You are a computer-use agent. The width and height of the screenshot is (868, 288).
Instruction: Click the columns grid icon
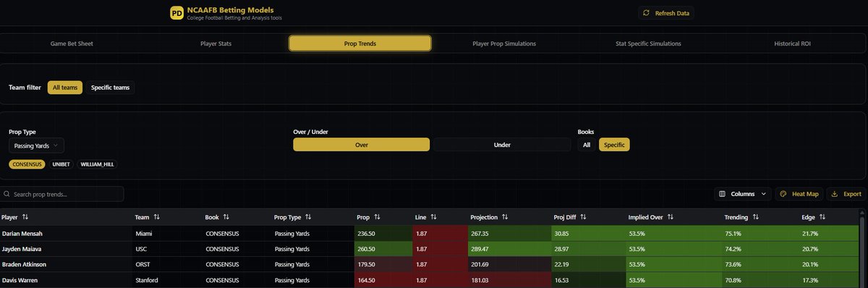pyautogui.click(x=723, y=194)
